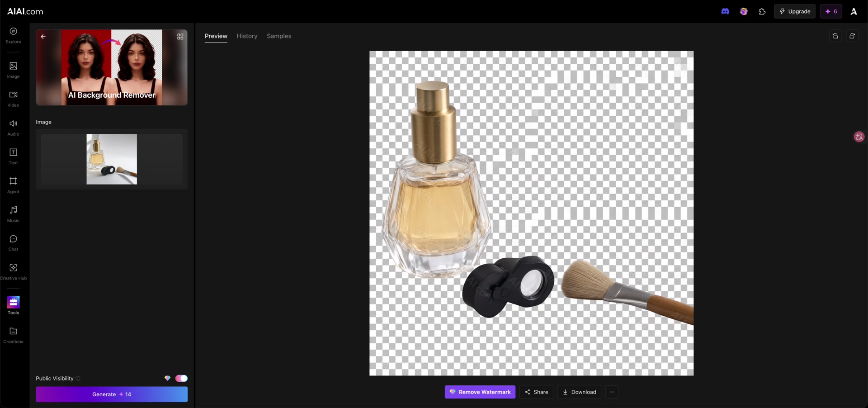
Task: Open the Image tools sidebar item
Action: click(x=13, y=70)
